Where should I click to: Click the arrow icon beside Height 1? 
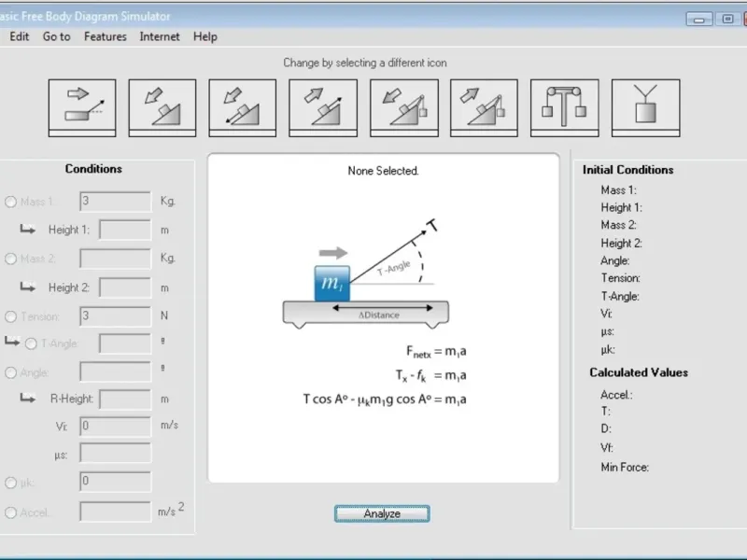[x=28, y=229]
